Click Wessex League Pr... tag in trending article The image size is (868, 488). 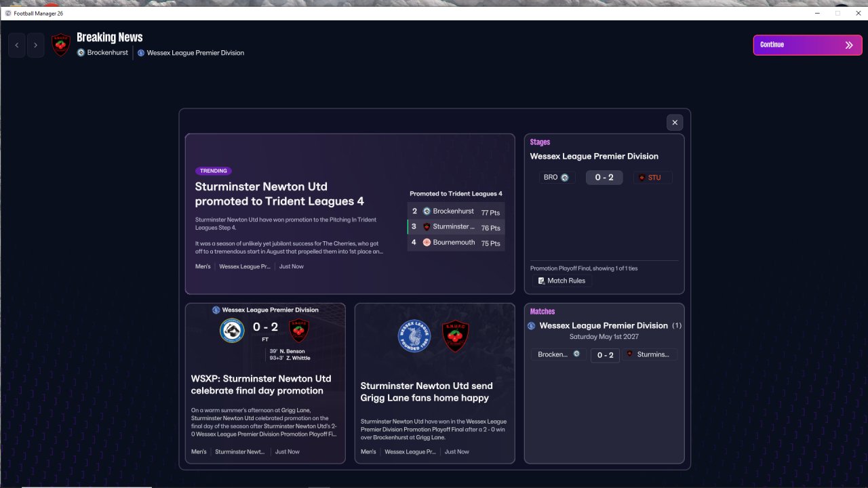pos(245,266)
